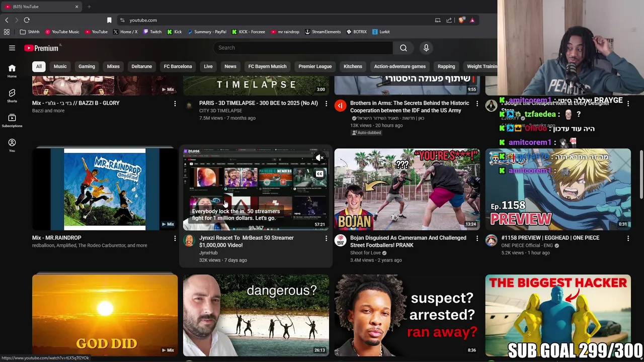
Task: Open the dangerous? island video thumbnail
Action: coord(256,315)
